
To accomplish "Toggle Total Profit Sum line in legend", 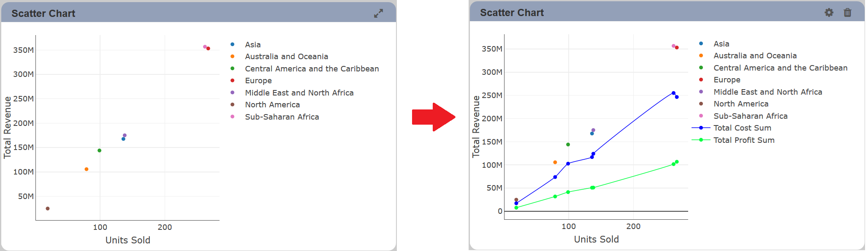I will click(744, 140).
